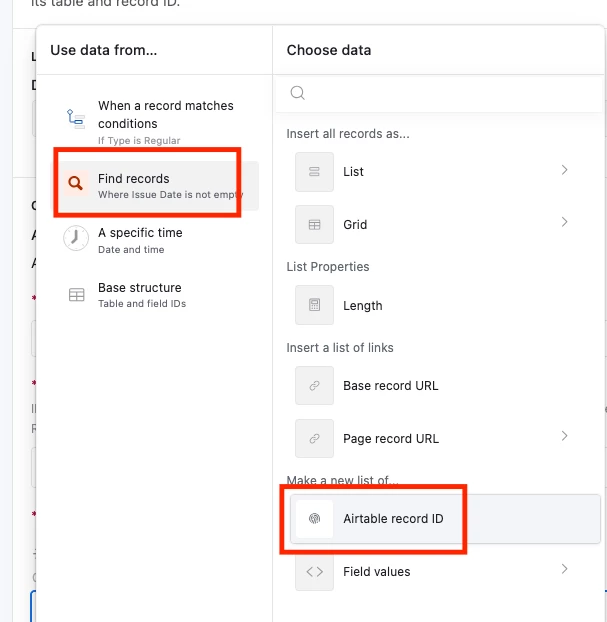Image resolution: width=607 pixels, height=622 pixels.
Task: Select Find records as data source
Action: pyautogui.click(x=156, y=186)
